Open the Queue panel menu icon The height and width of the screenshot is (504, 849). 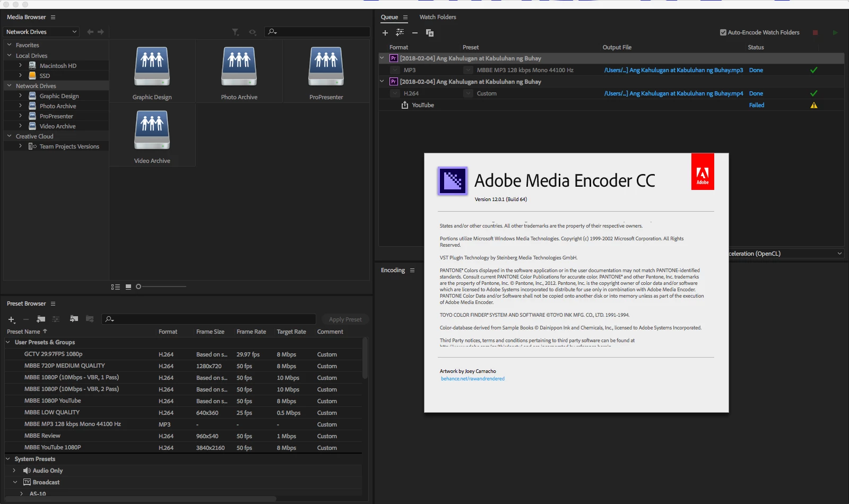coord(405,18)
